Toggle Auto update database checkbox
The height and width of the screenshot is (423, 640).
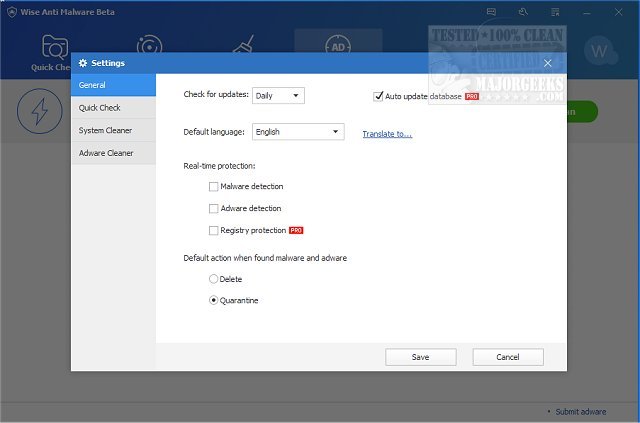tap(378, 96)
